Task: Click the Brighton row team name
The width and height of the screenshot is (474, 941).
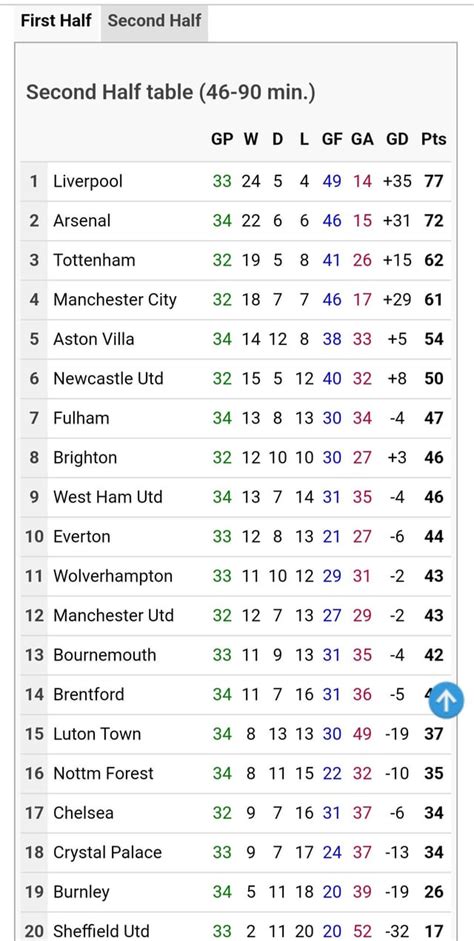Action: pos(85,457)
